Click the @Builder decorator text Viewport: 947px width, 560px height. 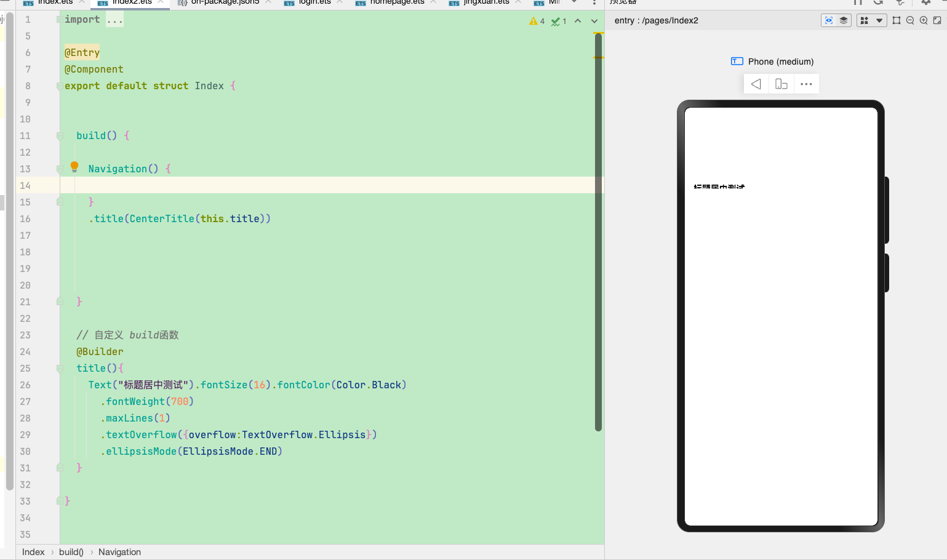click(x=100, y=352)
